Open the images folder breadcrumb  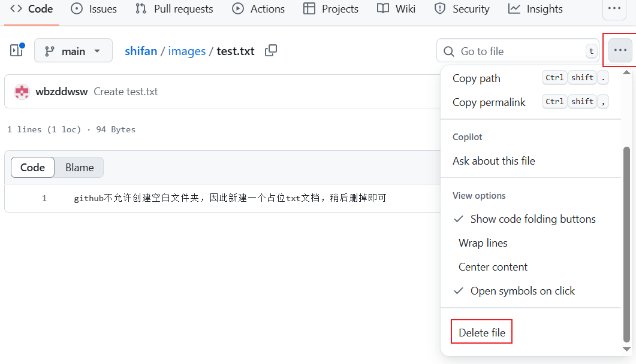187,51
